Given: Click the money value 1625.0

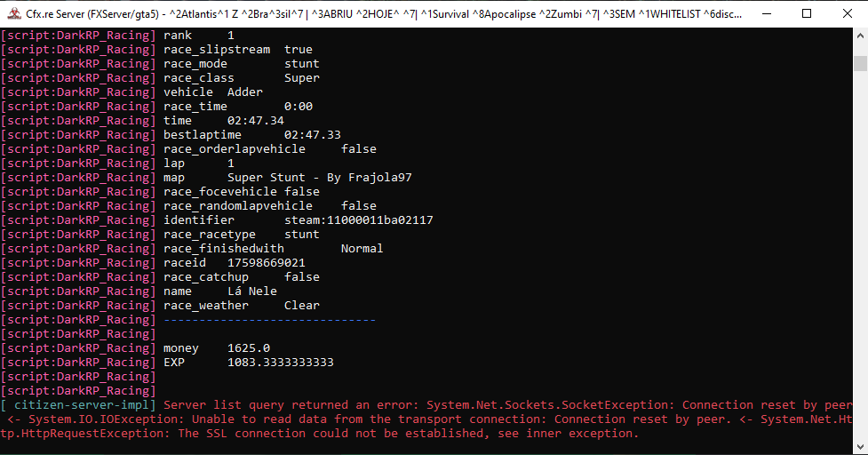Looking at the screenshot, I should click(249, 347).
